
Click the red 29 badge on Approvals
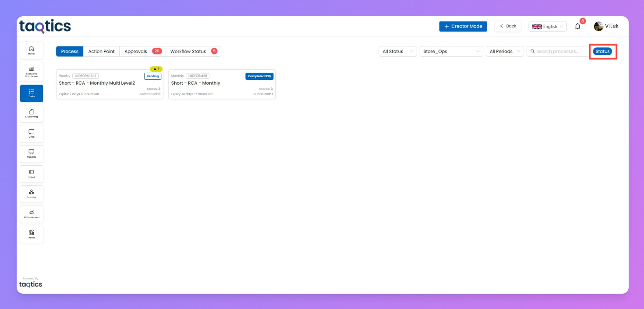(x=157, y=51)
